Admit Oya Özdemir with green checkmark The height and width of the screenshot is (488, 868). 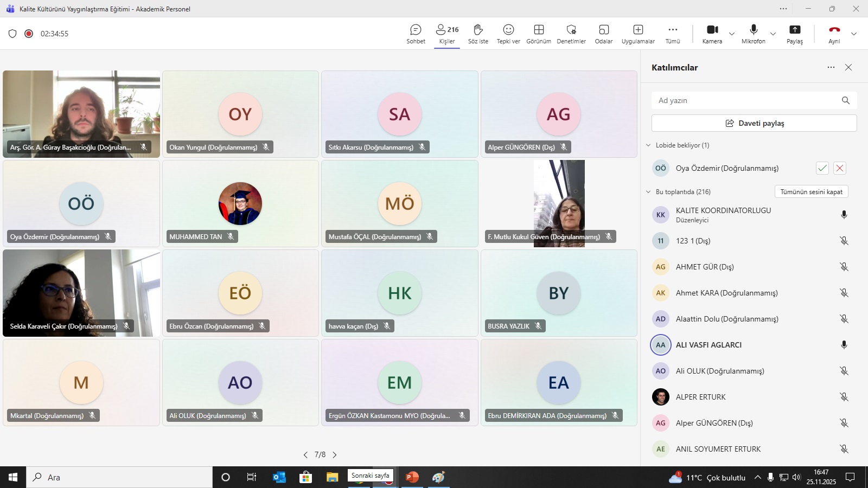click(822, 168)
